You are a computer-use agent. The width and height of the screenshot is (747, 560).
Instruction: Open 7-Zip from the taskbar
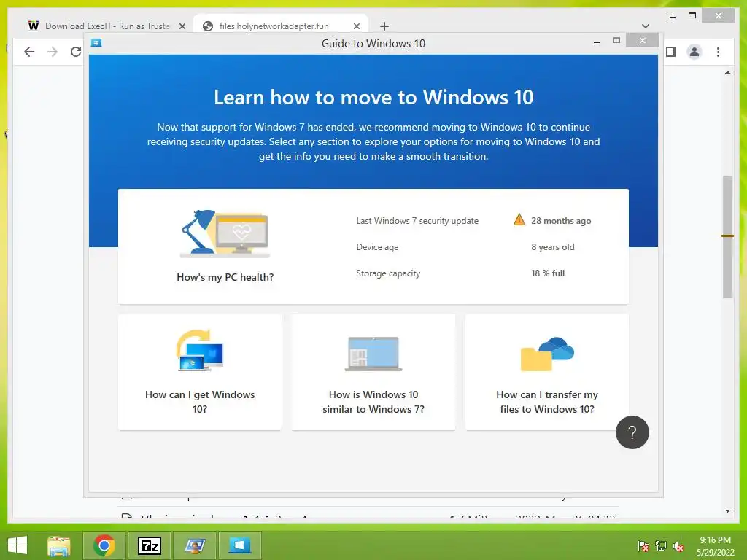[x=149, y=545]
